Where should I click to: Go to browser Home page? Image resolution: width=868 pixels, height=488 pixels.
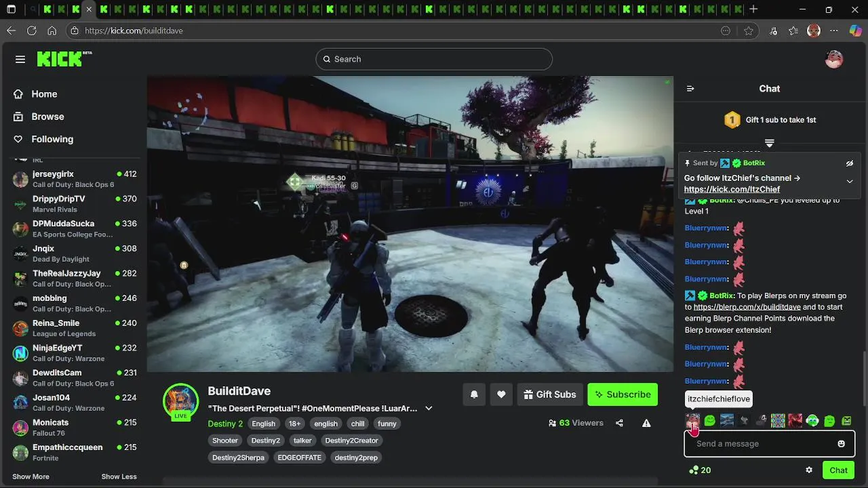pos(52,30)
